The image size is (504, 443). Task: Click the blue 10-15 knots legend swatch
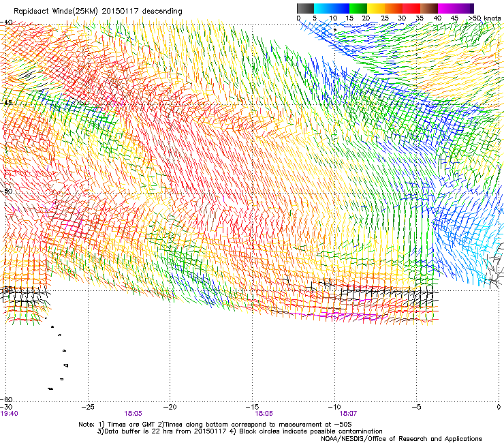[x=341, y=8]
